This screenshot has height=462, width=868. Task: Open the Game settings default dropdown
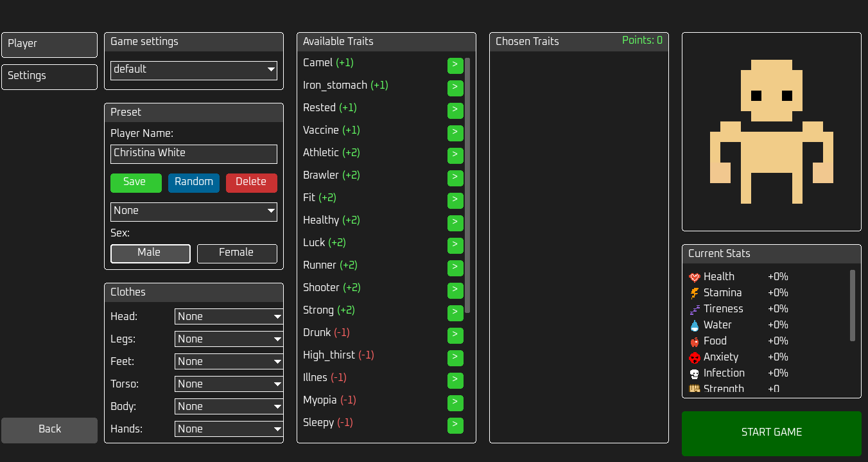(194, 70)
